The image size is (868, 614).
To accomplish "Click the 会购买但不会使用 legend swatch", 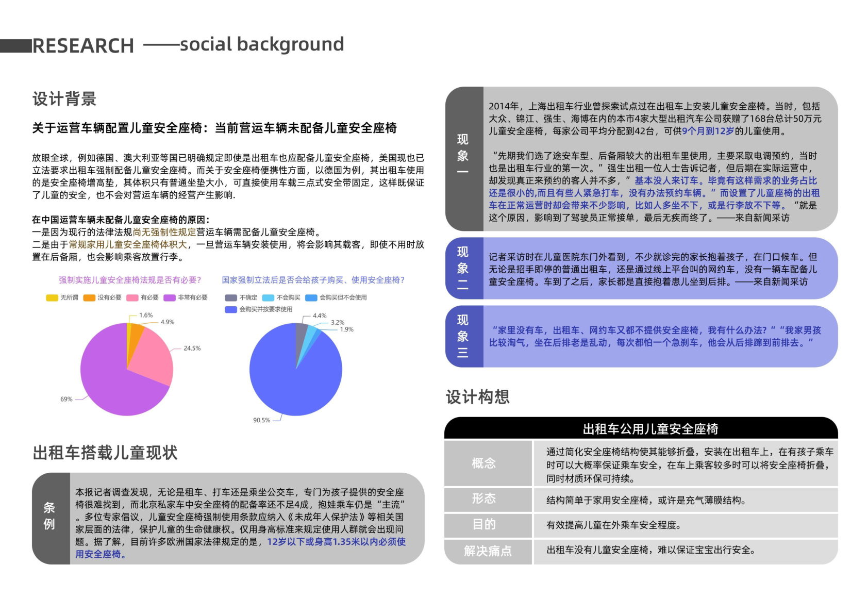I will pyautogui.click(x=311, y=297).
